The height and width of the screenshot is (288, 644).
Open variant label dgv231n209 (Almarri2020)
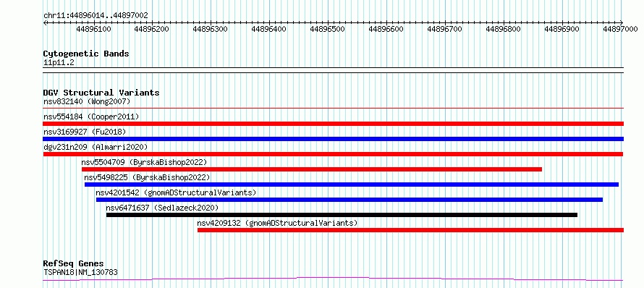[x=96, y=147]
